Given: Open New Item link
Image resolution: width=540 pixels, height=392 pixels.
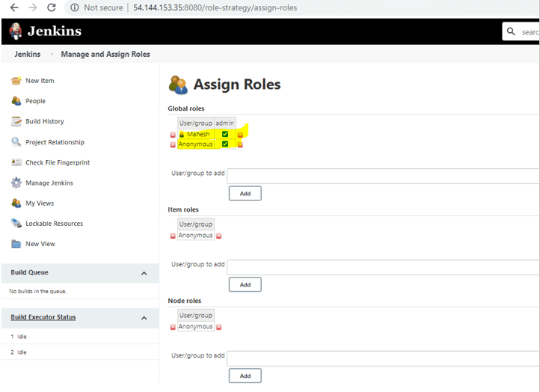Looking at the screenshot, I should coord(40,81).
